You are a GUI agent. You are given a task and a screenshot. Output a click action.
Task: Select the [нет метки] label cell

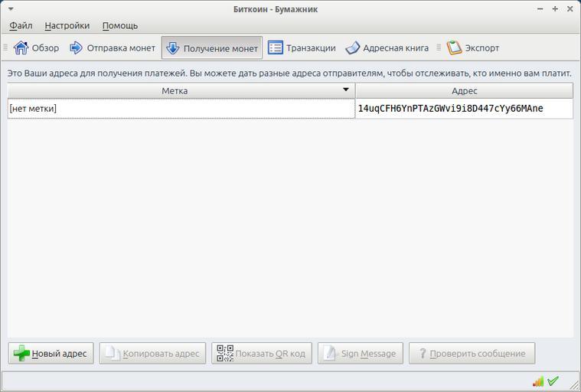[181, 109]
